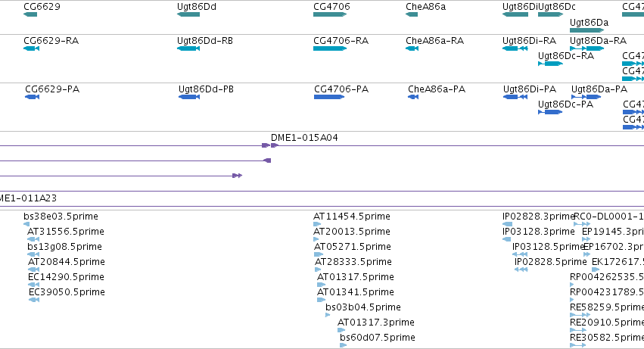The width and height of the screenshot is (644, 349).
Task: Click the Ugt86Da-RA label
Action: click(598, 41)
